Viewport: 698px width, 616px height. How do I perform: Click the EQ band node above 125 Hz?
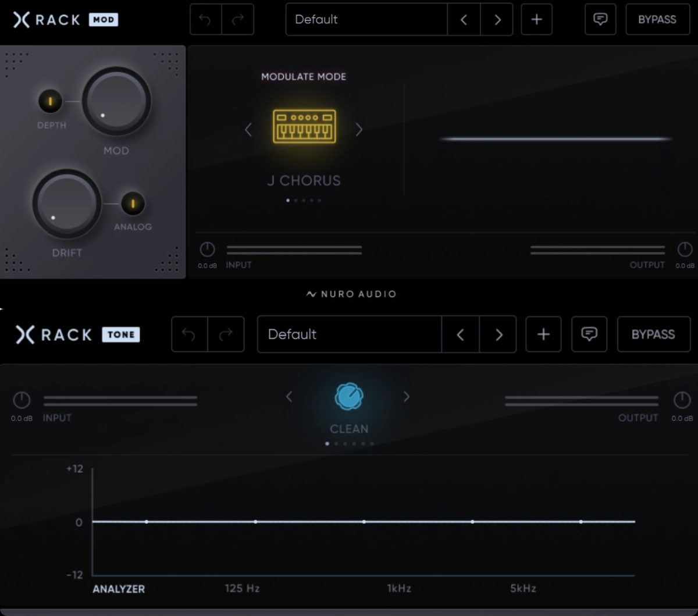pos(255,522)
